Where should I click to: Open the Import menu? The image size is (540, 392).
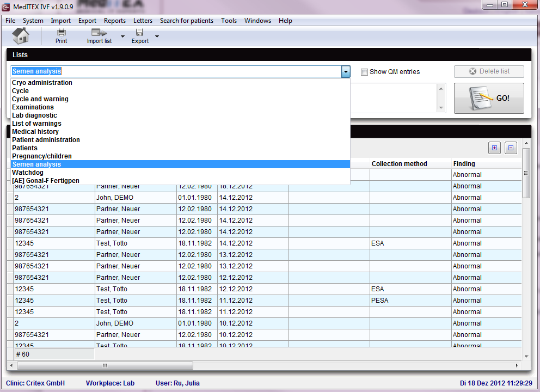pyautogui.click(x=60, y=21)
